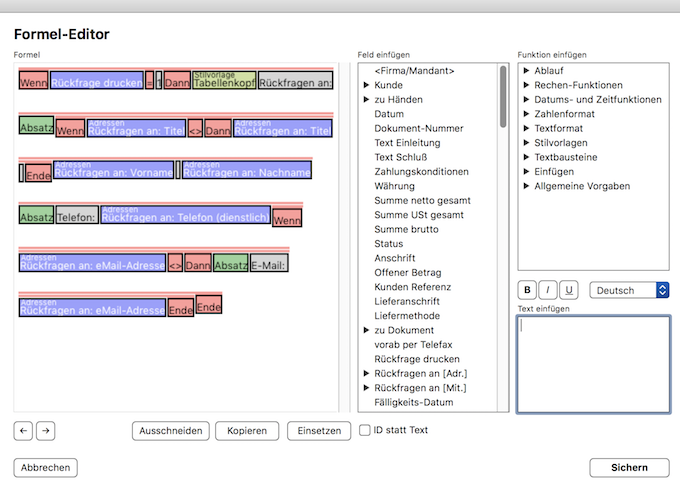Click the right arrow navigation button
The height and width of the screenshot is (487, 680).
[x=45, y=431]
